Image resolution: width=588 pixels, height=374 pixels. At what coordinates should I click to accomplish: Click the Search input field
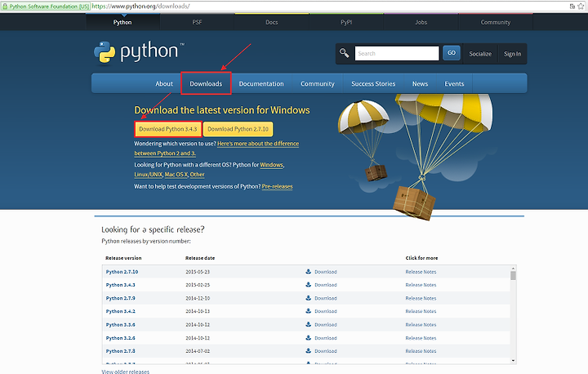tap(397, 53)
